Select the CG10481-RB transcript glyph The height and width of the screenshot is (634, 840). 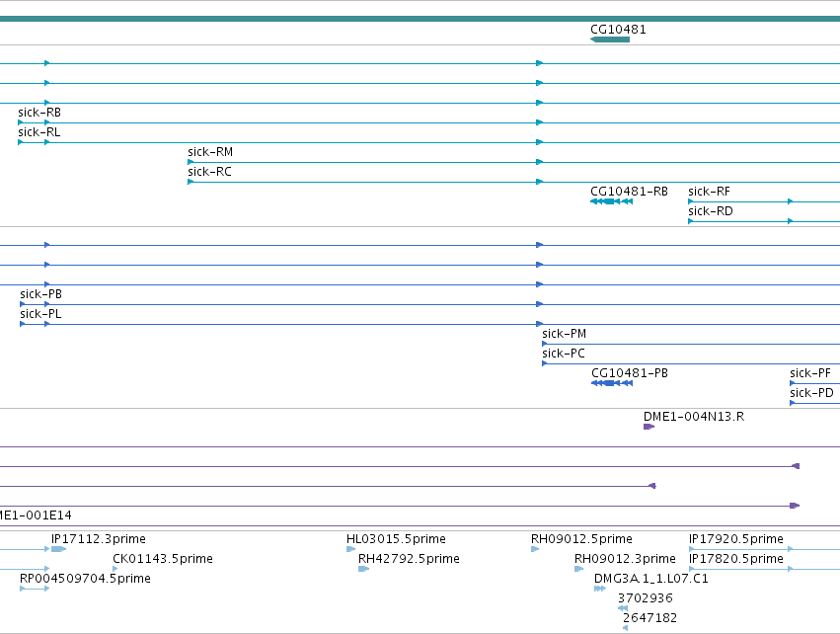coord(611,201)
